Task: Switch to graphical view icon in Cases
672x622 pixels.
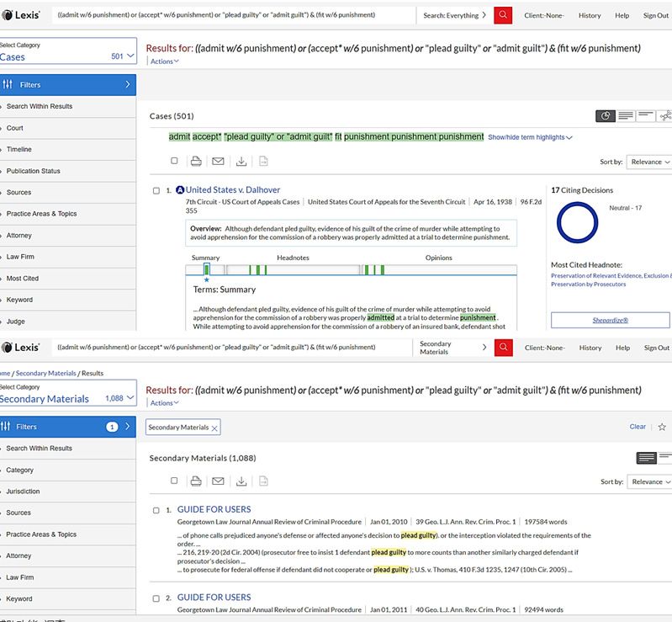Action: (605, 116)
